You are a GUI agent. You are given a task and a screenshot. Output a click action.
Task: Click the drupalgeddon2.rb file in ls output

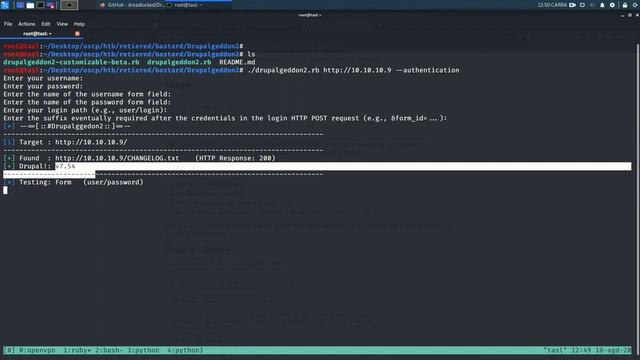point(179,62)
